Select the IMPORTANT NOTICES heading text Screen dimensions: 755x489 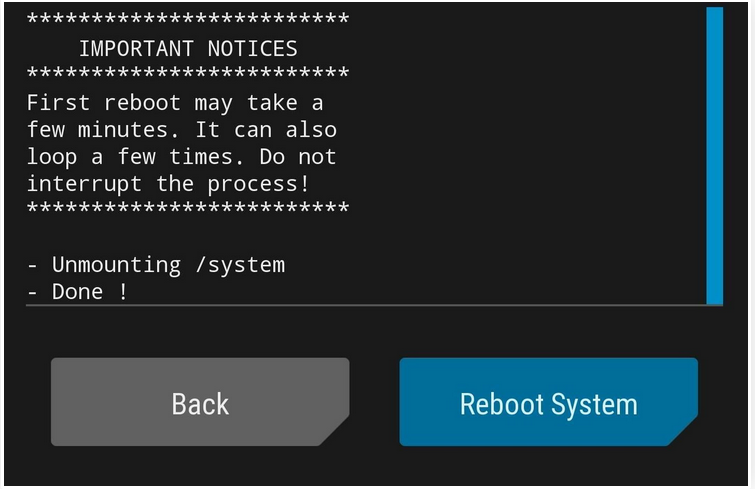click(x=188, y=49)
